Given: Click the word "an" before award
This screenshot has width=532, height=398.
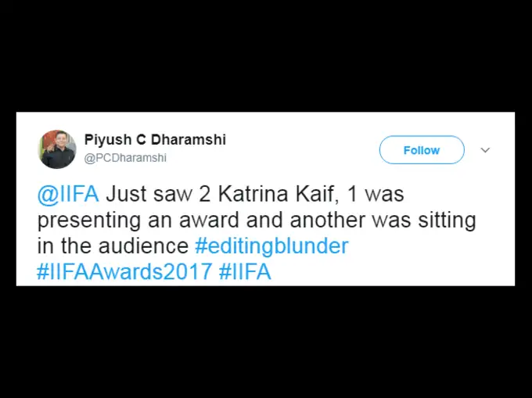Looking at the screenshot, I should [x=159, y=221].
